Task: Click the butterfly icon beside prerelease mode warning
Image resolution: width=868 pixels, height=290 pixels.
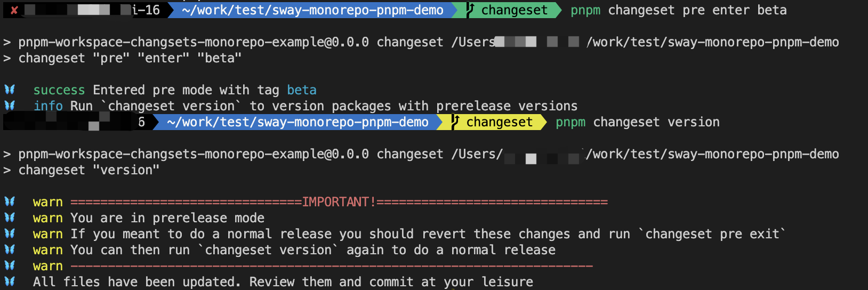Action: [10, 217]
